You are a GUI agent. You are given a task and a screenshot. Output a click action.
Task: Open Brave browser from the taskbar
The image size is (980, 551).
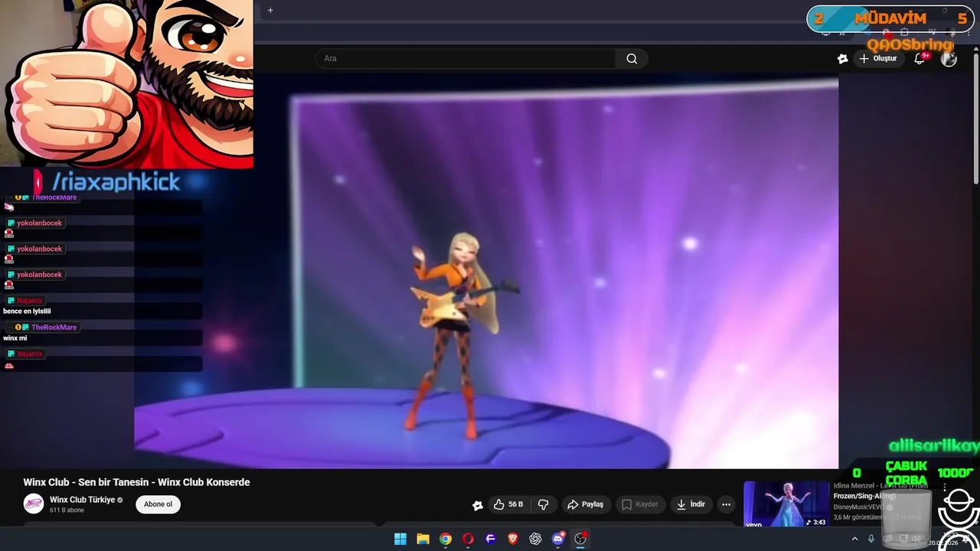(513, 539)
